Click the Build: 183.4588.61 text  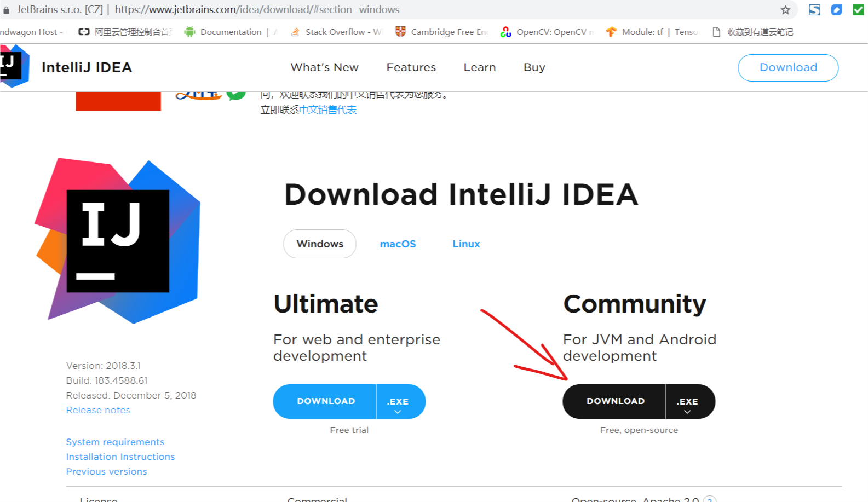coord(107,380)
